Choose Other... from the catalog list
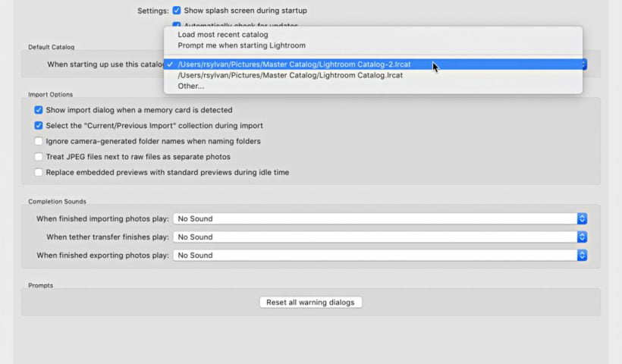 [191, 86]
